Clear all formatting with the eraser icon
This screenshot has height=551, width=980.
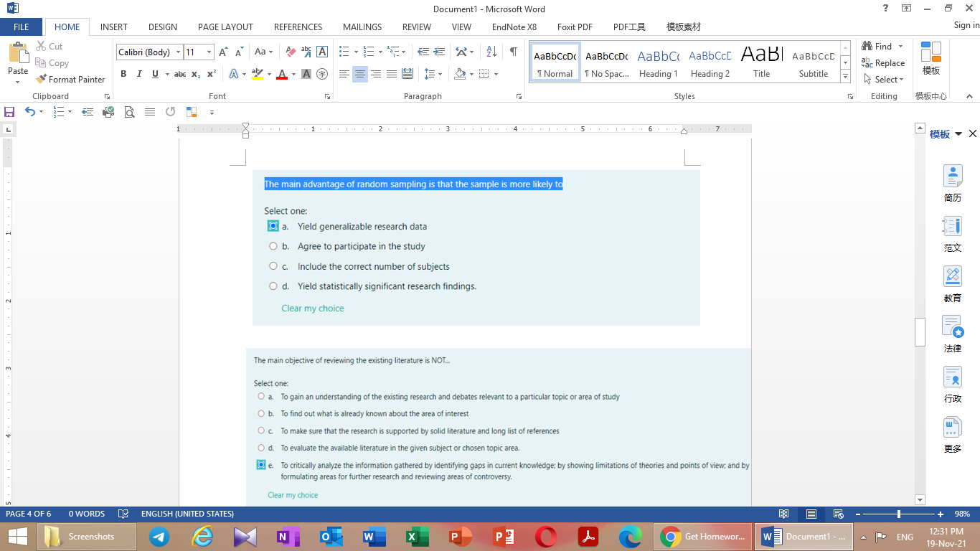(290, 52)
